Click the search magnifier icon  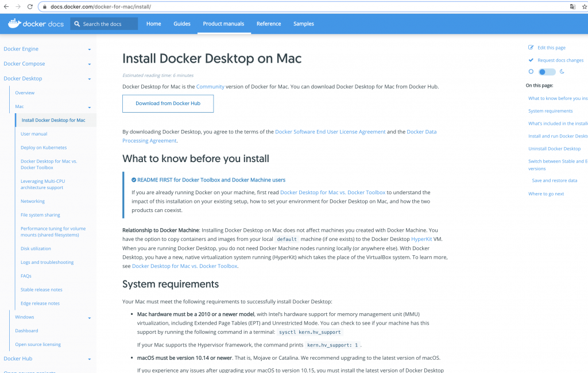pos(77,24)
